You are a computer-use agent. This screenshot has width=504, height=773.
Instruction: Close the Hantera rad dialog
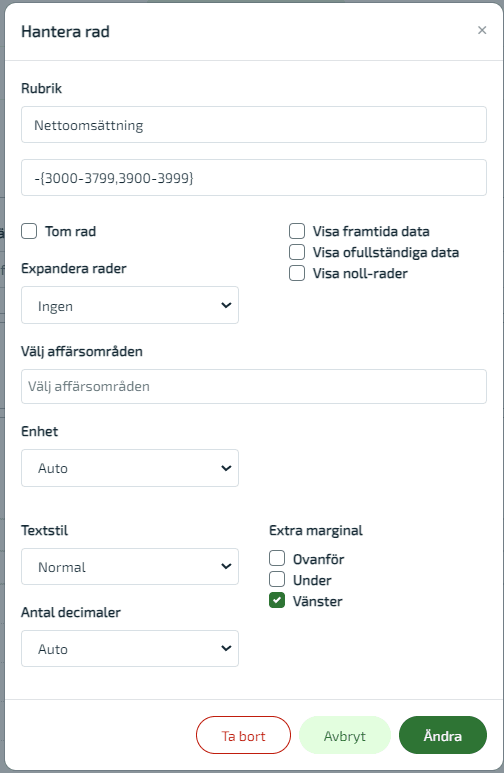(x=482, y=31)
